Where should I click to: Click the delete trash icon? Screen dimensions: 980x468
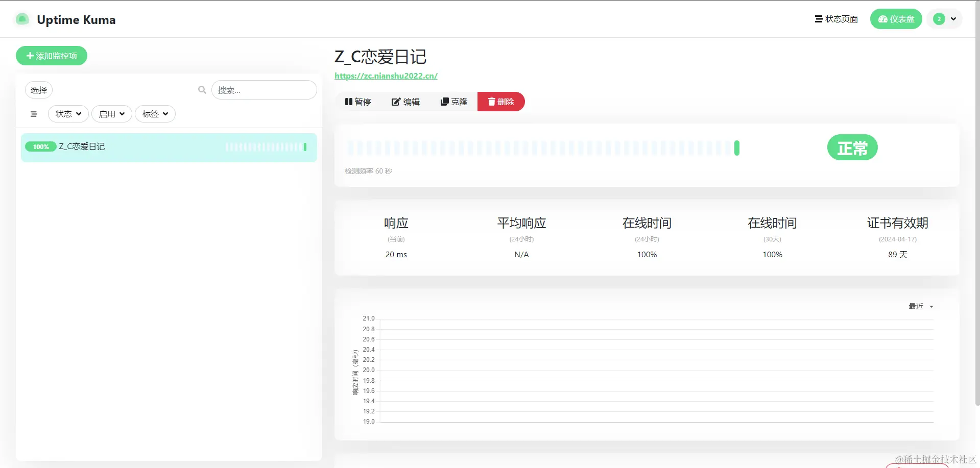coord(491,102)
